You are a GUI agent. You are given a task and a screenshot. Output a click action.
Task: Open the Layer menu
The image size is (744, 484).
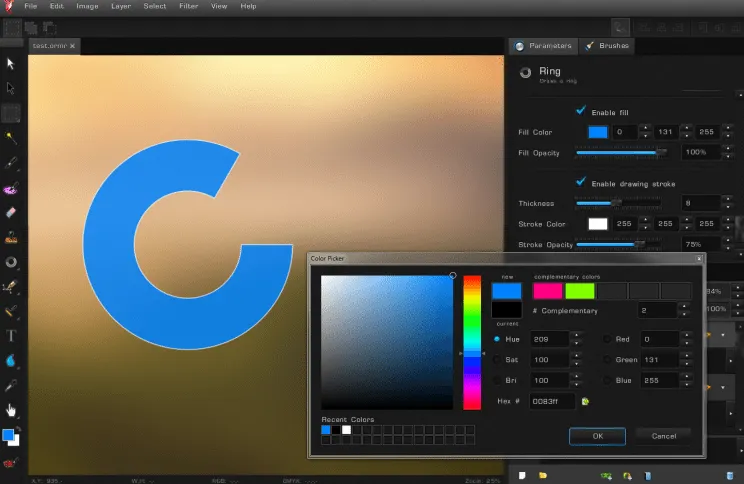pos(121,6)
